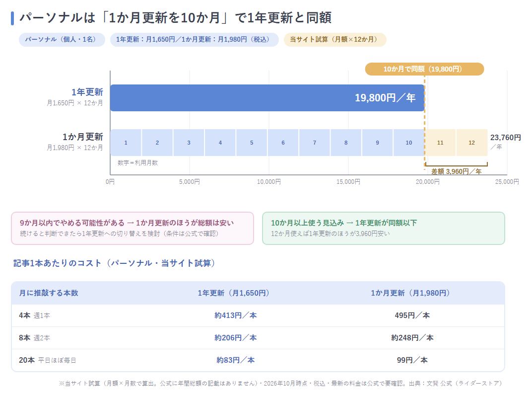
Task: Click month segment 4 in the bar
Action: (220, 143)
